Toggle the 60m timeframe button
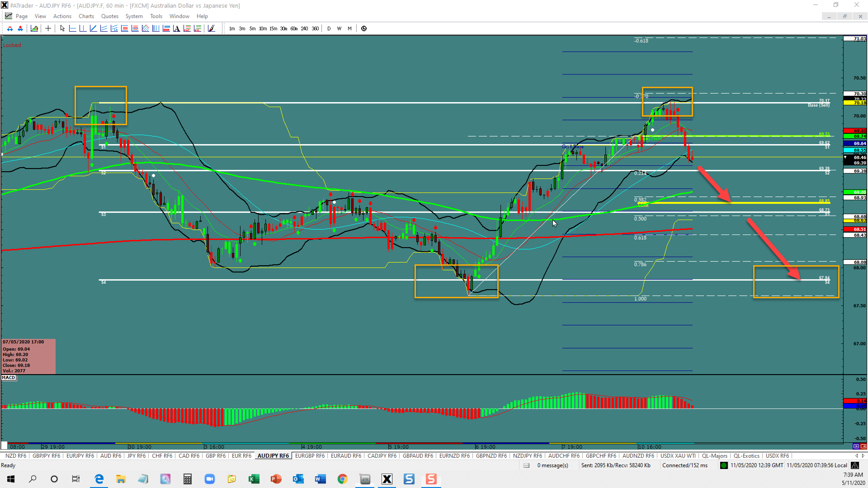The width and height of the screenshot is (868, 488). pos(294,29)
